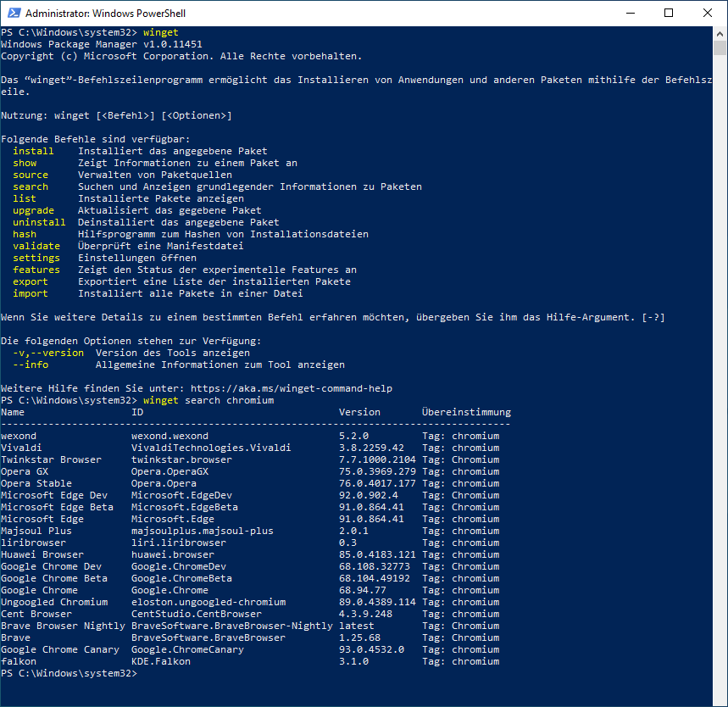Select the upgrade command in the command list
Screen dimensions: 728x707
[x=33, y=209]
